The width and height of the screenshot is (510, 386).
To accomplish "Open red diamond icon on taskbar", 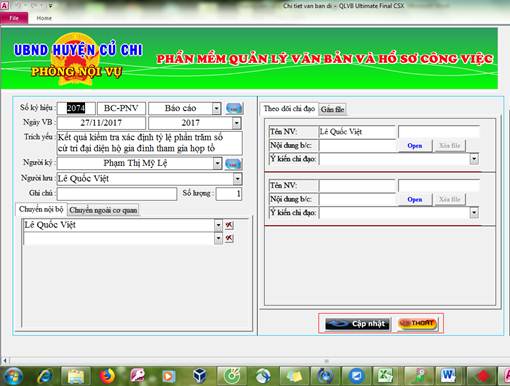I will coord(482,376).
